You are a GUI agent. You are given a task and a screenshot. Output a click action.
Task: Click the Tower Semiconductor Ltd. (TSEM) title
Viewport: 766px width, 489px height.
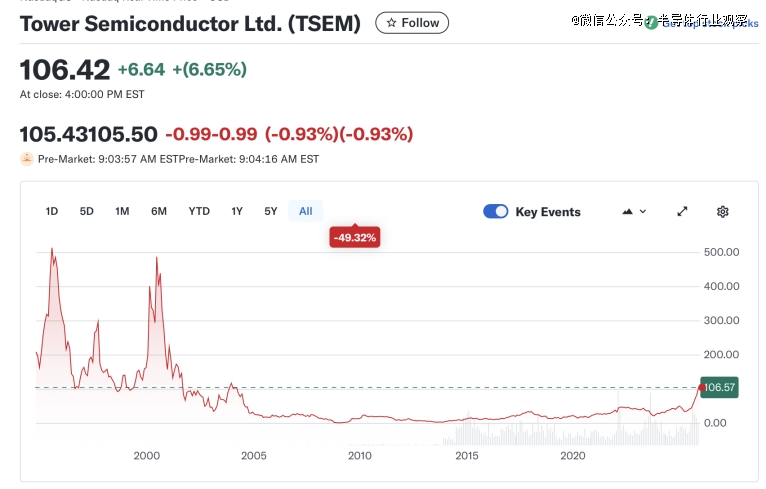(x=190, y=23)
